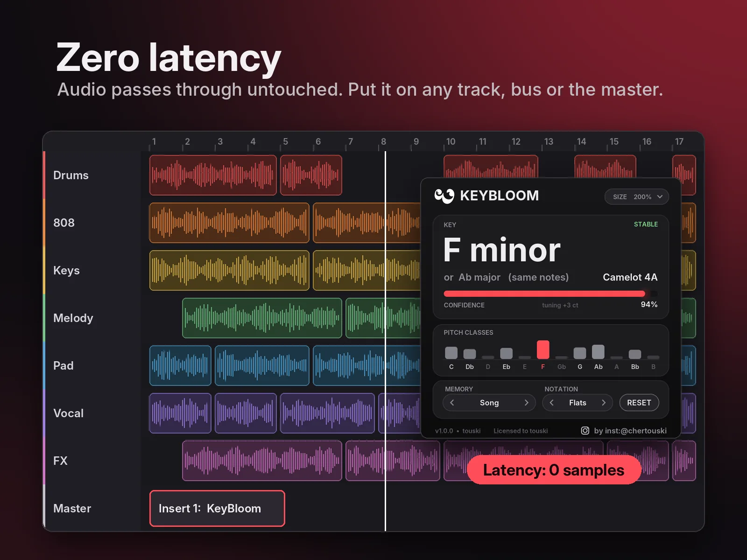Click the STABLE status label
Image resolution: width=747 pixels, height=560 pixels.
646,224
